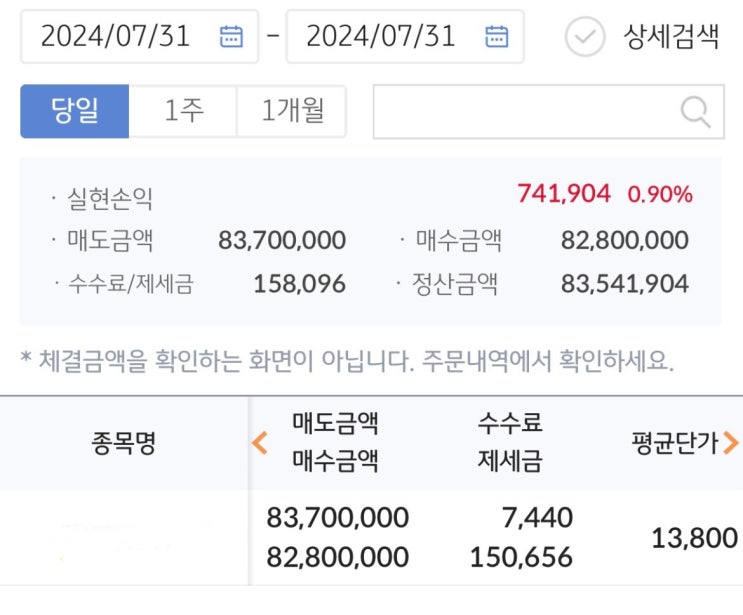Click the 정산금액 value 83,541,904
743x615 pixels.
(624, 284)
